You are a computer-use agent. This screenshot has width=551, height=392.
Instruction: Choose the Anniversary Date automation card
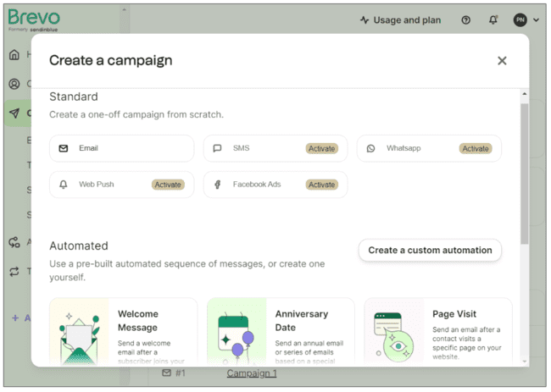coord(281,332)
